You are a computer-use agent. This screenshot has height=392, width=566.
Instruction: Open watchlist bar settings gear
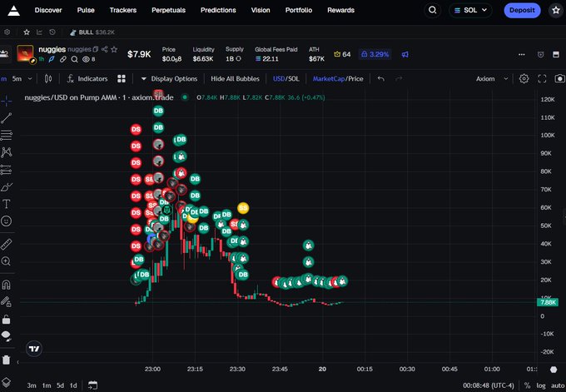click(7, 32)
